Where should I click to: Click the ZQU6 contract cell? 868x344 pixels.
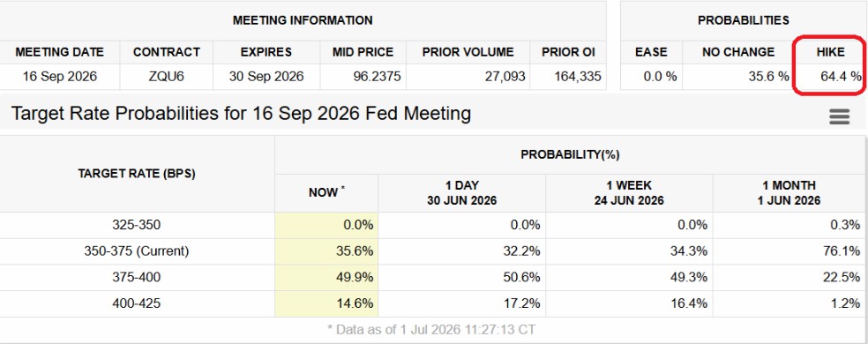tap(166, 77)
